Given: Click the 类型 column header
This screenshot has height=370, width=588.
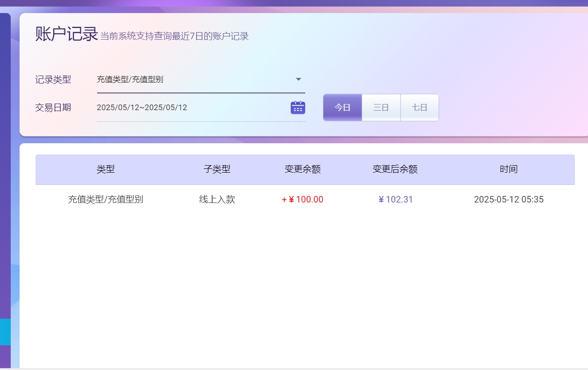Looking at the screenshot, I should tap(105, 169).
